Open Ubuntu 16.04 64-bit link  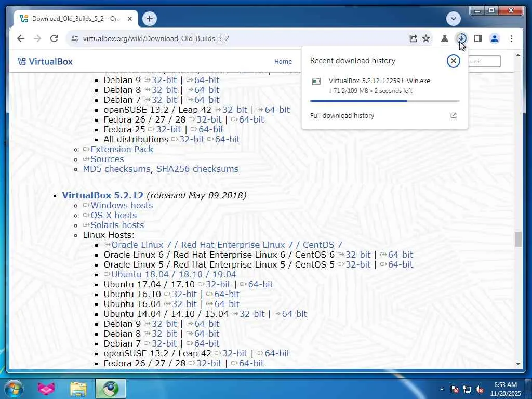[227, 303]
